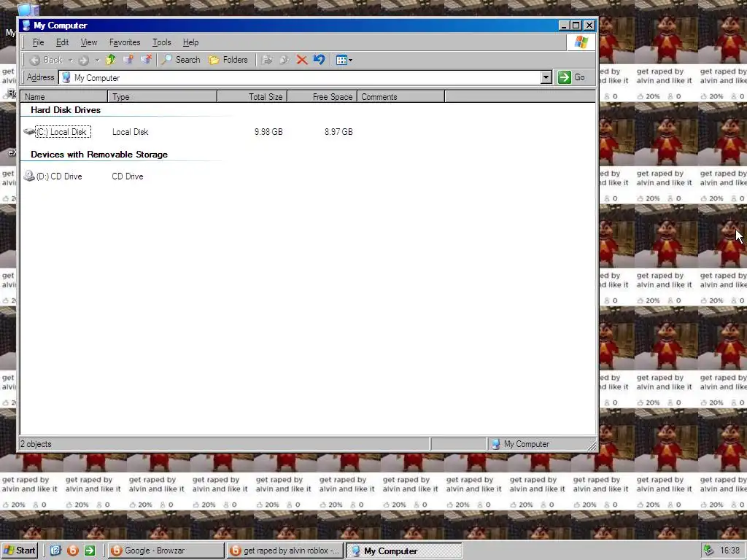
Task: Toggle the Folders pane
Action: pos(228,60)
